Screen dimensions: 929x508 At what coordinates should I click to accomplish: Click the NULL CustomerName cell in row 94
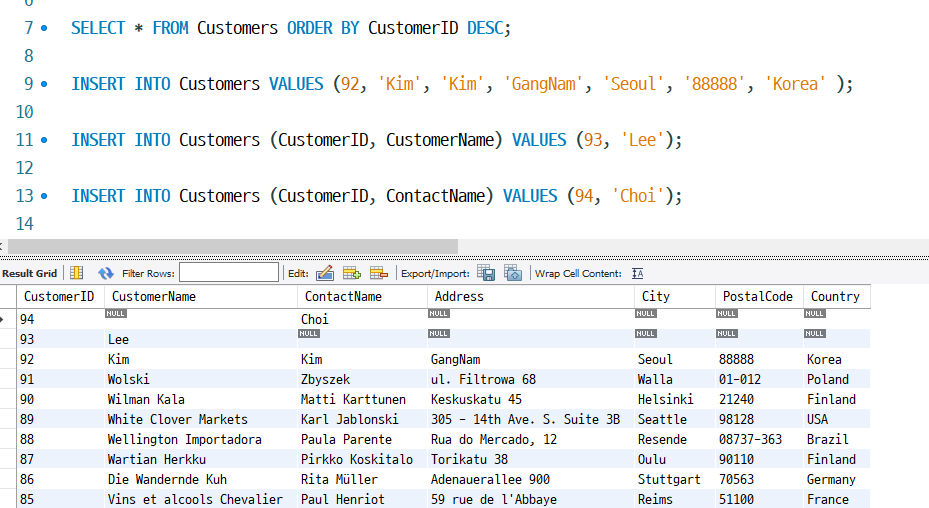(200, 319)
